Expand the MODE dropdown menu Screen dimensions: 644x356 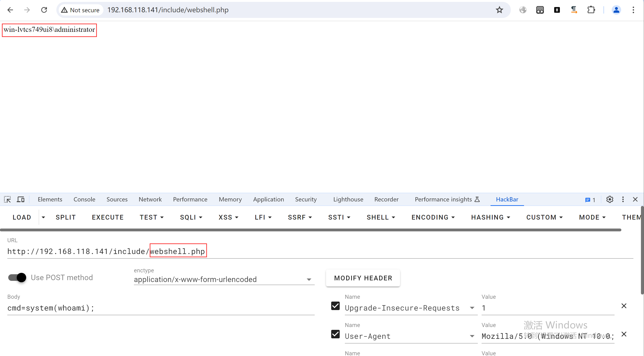pos(593,217)
